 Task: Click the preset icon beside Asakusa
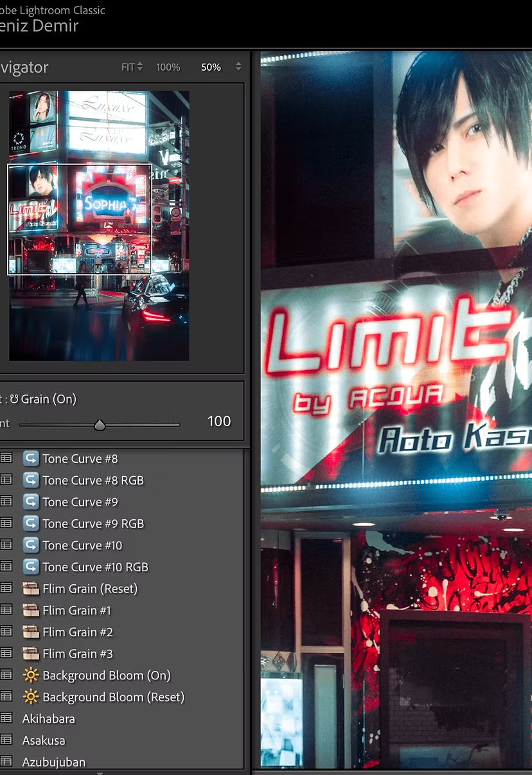[x=6, y=740]
